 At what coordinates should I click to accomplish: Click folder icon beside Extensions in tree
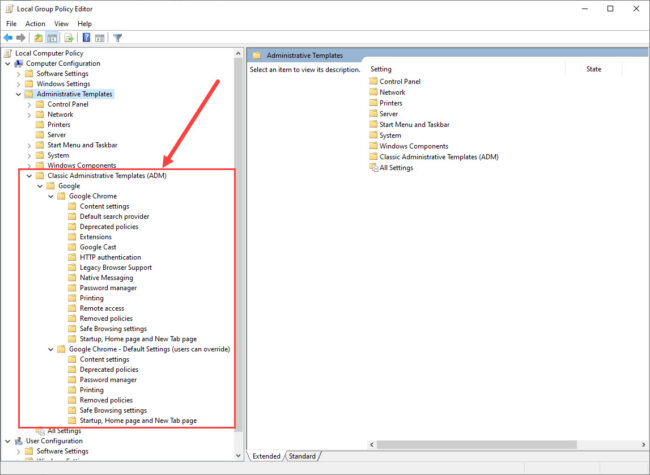(72, 237)
